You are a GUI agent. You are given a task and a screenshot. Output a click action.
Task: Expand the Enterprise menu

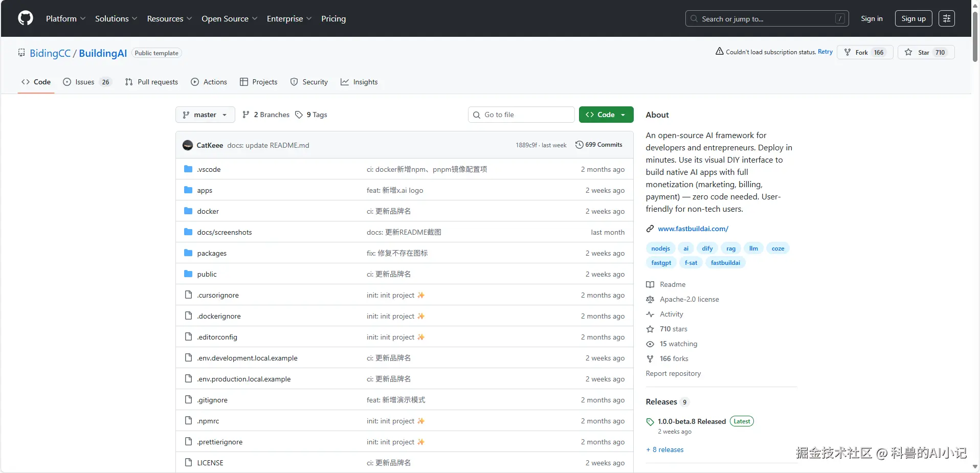click(289, 18)
